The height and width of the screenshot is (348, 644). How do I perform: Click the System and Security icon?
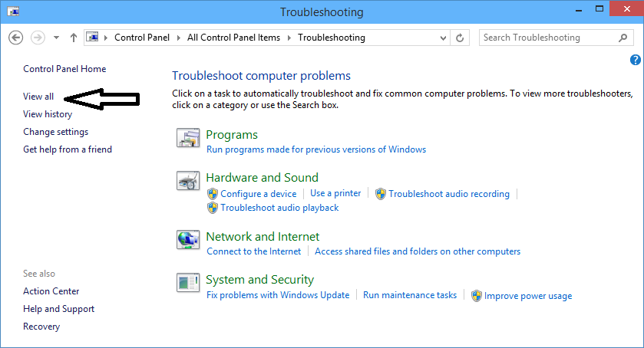tap(188, 283)
